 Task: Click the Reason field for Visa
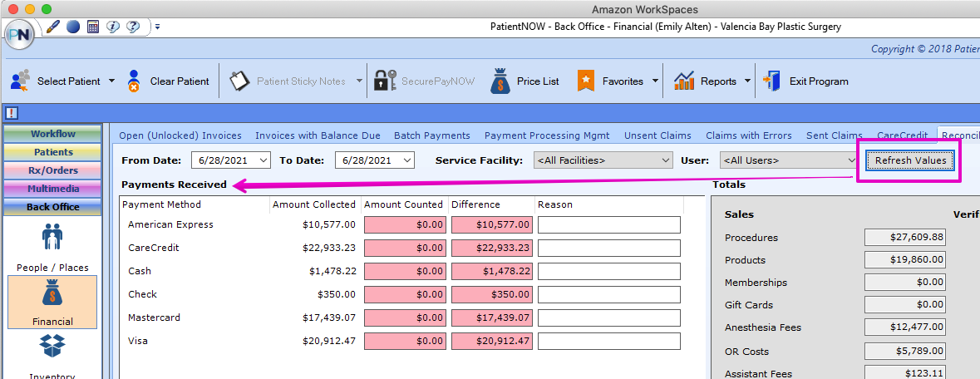(x=609, y=341)
